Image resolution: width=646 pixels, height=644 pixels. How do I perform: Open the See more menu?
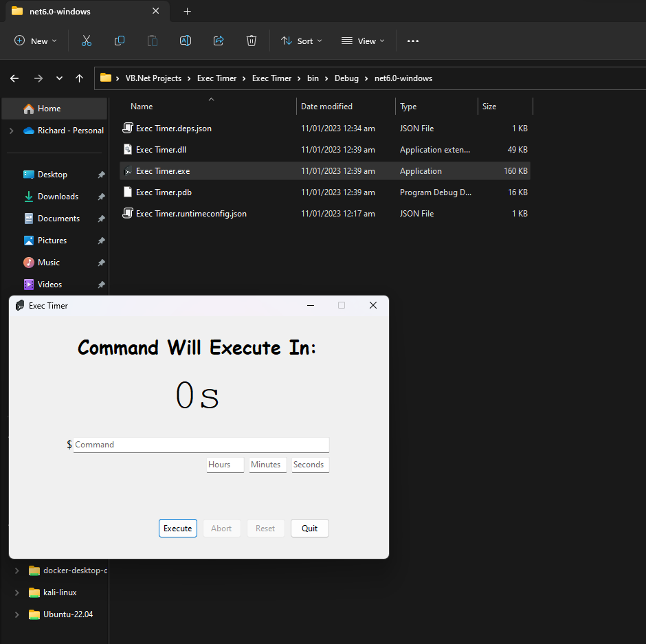click(412, 41)
